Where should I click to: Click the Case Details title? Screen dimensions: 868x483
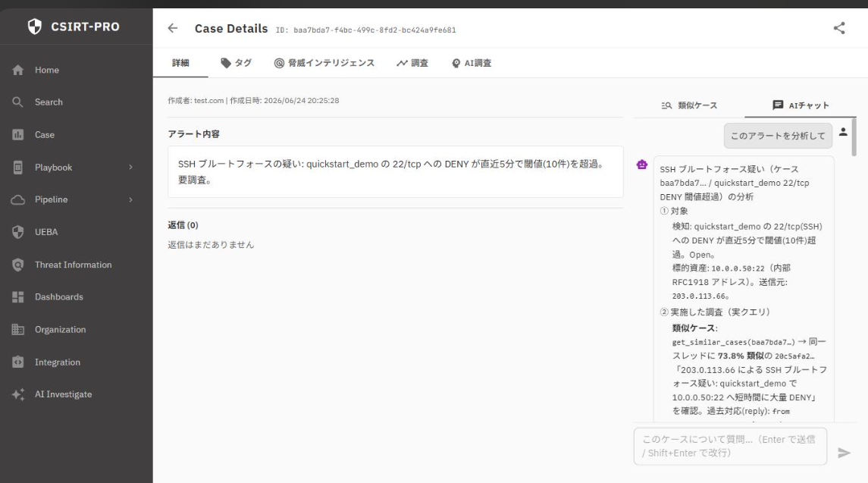click(231, 28)
